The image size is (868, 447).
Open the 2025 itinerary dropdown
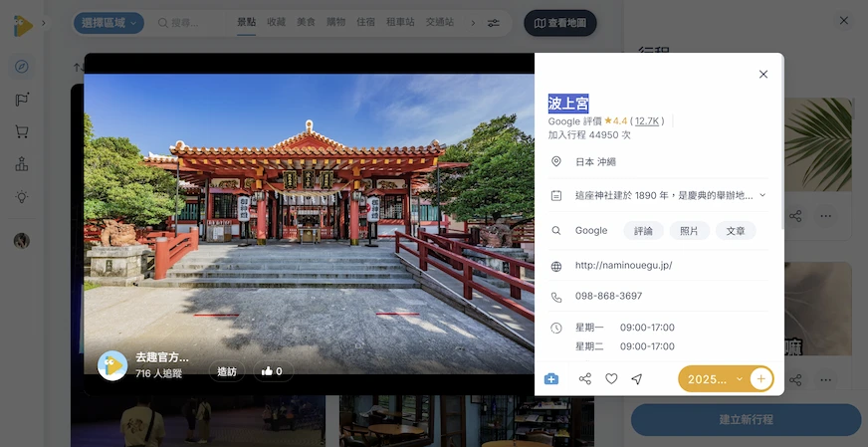pos(714,379)
